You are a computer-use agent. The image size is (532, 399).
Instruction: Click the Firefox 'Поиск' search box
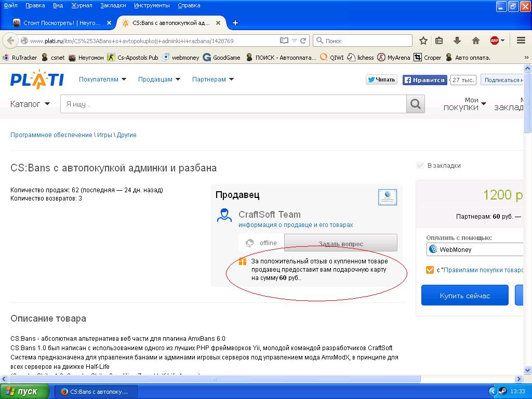[x=362, y=41]
